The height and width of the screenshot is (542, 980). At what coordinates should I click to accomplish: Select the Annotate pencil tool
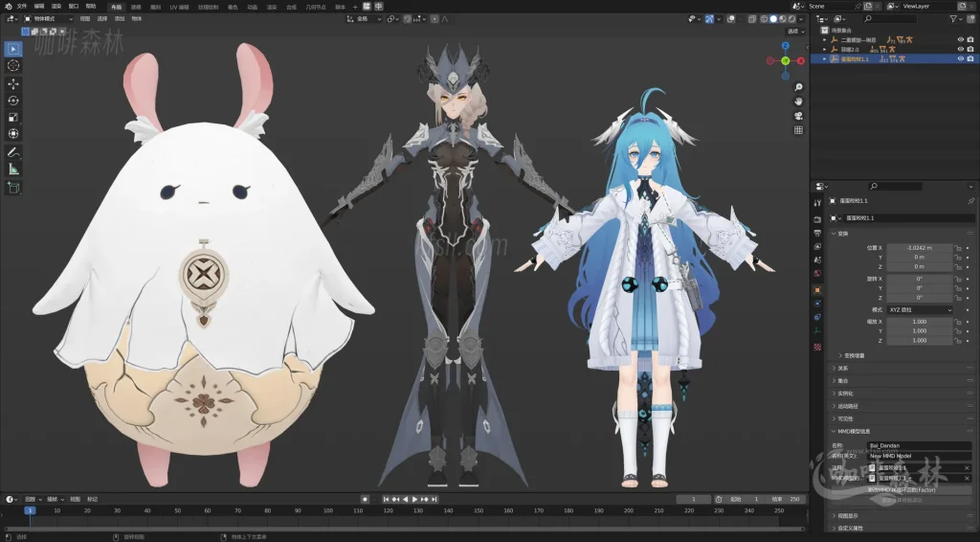pyautogui.click(x=13, y=152)
